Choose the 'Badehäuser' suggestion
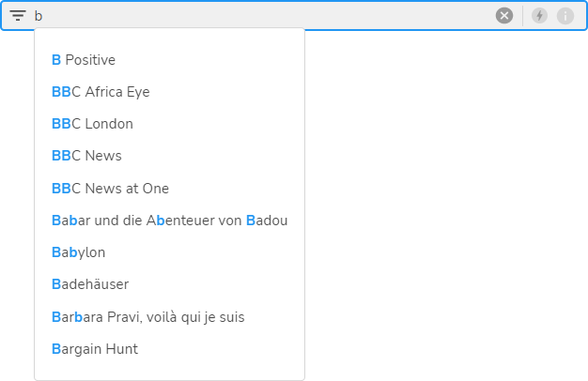The image size is (588, 381). click(x=90, y=284)
